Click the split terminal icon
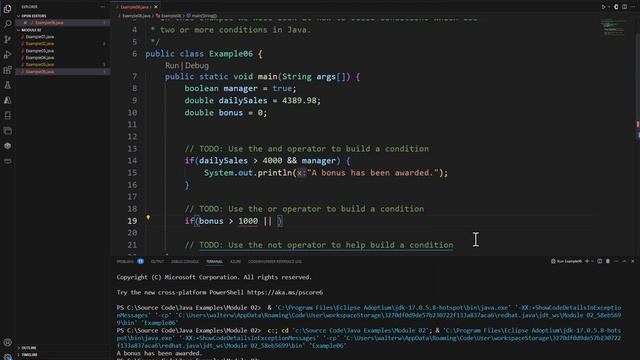 pyautogui.click(x=600, y=261)
